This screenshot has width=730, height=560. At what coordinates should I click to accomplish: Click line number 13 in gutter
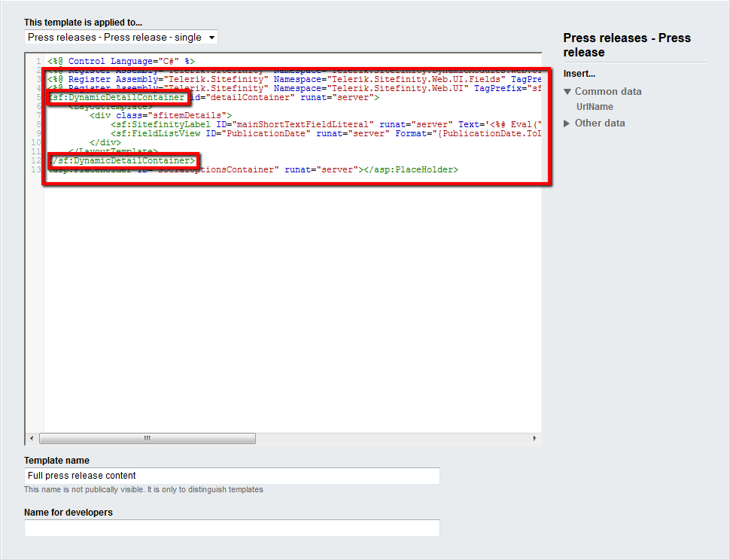coord(37,170)
